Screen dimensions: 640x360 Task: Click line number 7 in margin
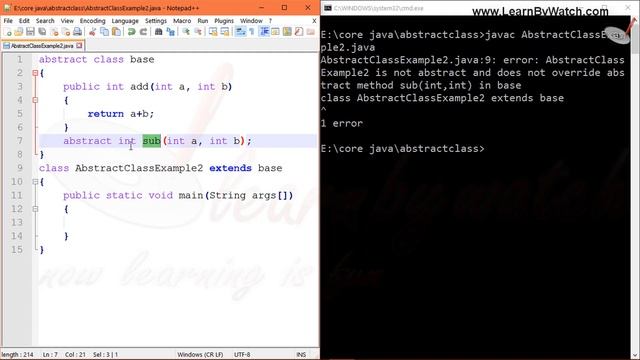[20, 141]
